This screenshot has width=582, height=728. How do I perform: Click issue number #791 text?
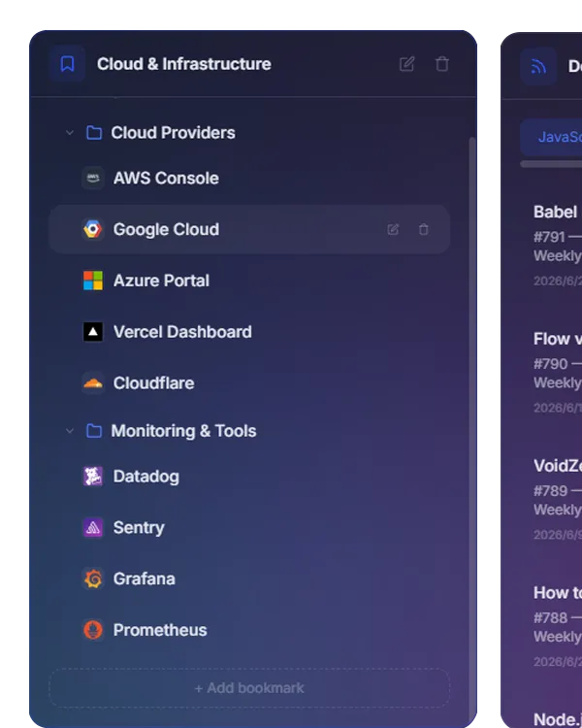(549, 237)
